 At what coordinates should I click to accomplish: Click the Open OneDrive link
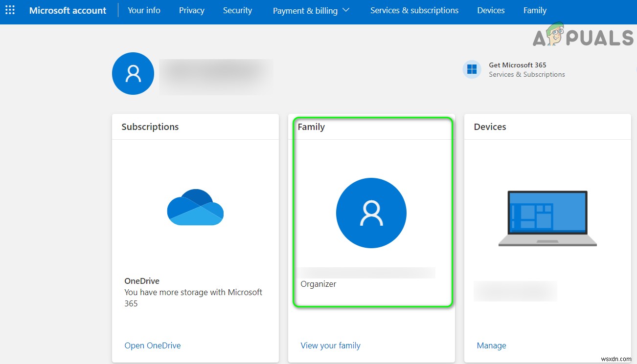(x=153, y=345)
